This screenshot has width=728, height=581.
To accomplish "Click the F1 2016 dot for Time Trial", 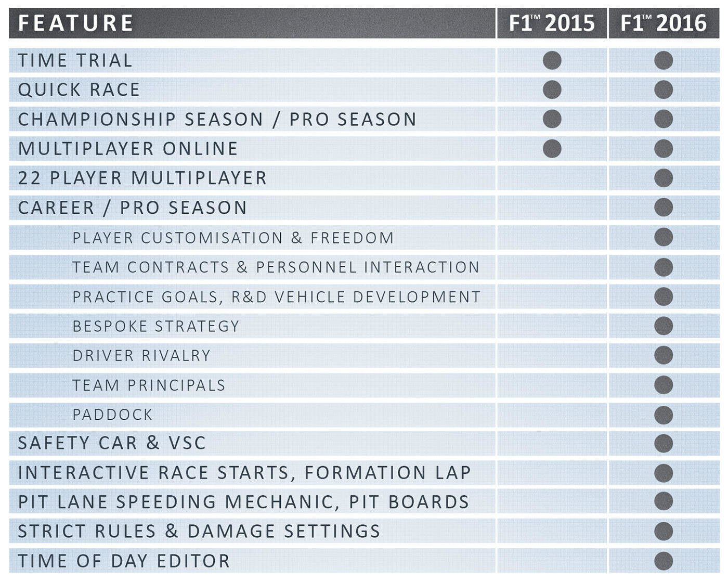I will point(664,60).
